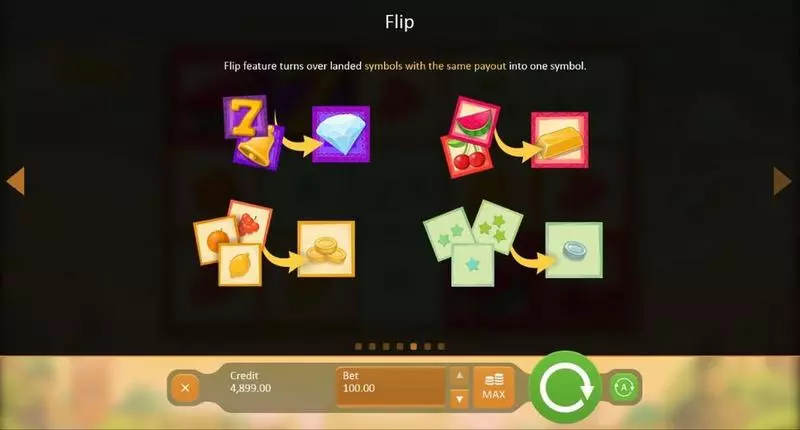The image size is (800, 430).
Task: Toggle the autoplay button
Action: click(623, 388)
